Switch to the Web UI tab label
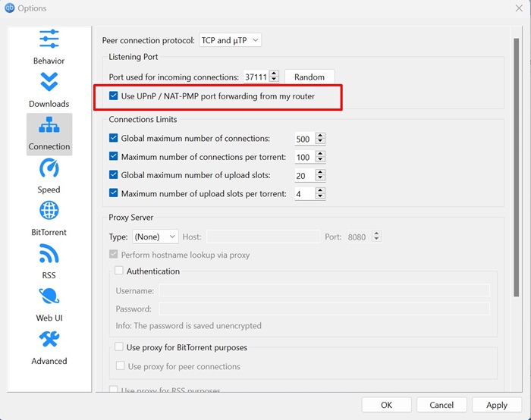This screenshot has height=420, width=531. click(49, 318)
